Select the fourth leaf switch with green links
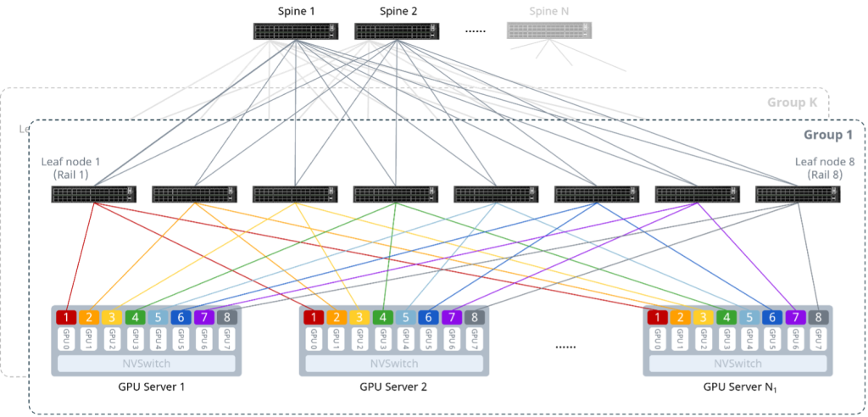Image resolution: width=868 pixels, height=417 pixels. click(x=396, y=194)
